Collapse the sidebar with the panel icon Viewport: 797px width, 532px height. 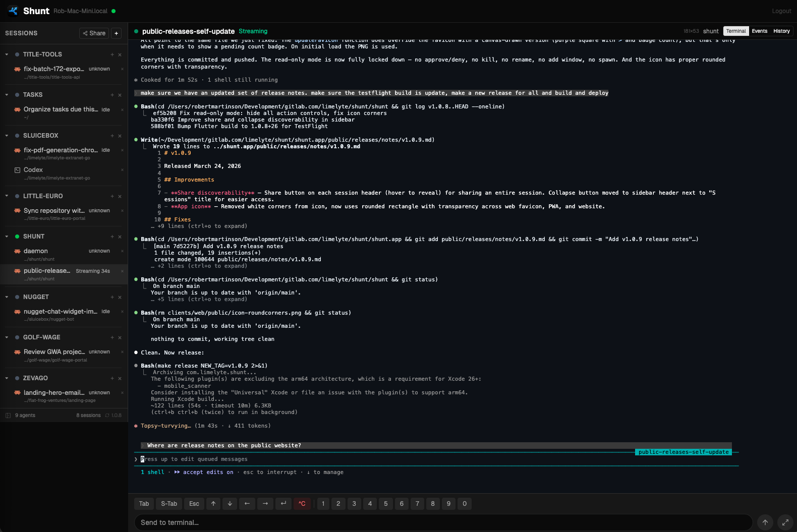[8, 416]
